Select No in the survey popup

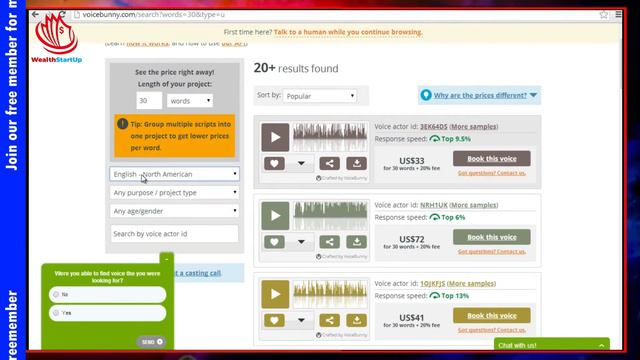tap(108, 295)
